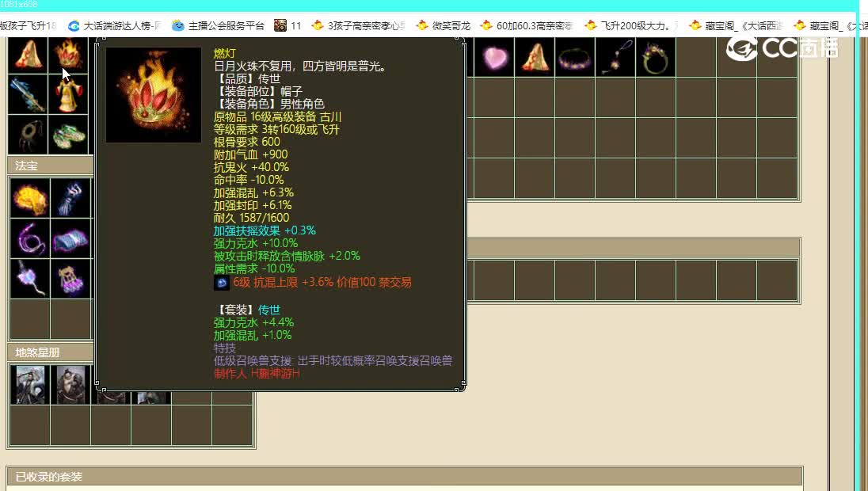Click the 加强扶摇效果 +0.3% line
The height and width of the screenshot is (491, 868).
click(265, 230)
